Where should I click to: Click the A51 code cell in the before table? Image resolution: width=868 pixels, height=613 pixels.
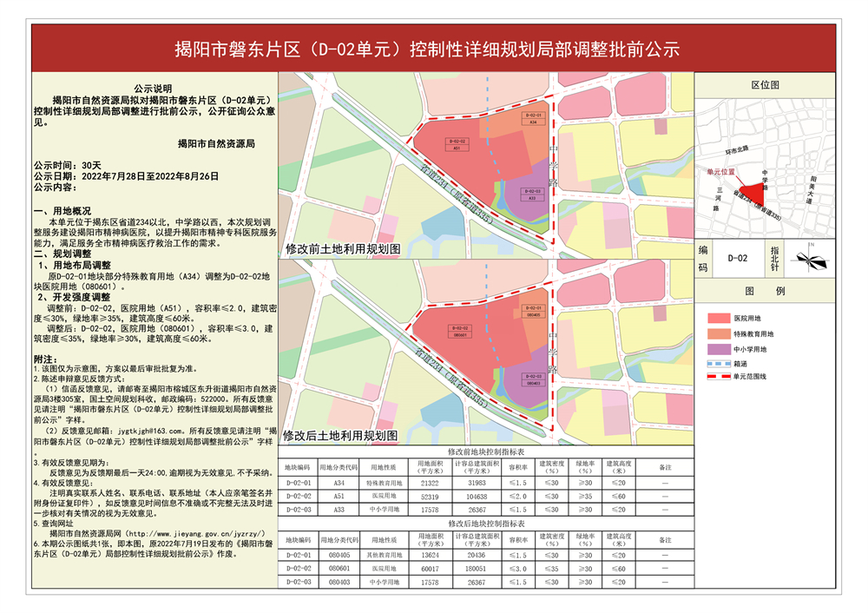click(x=339, y=497)
